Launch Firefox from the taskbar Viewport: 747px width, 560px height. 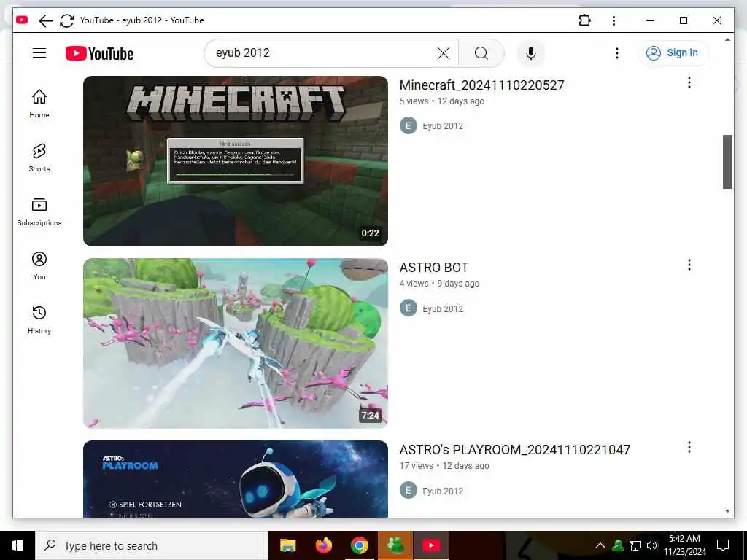point(323,545)
